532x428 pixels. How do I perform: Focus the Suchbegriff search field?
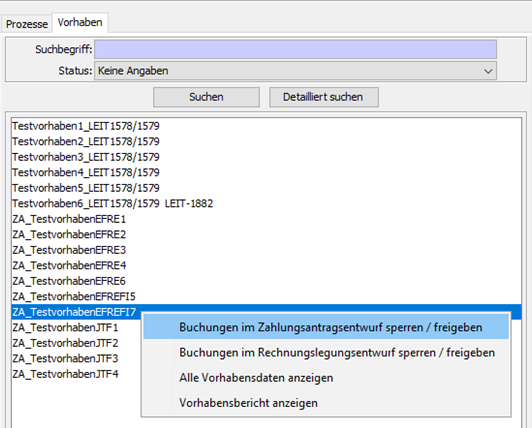(296, 49)
